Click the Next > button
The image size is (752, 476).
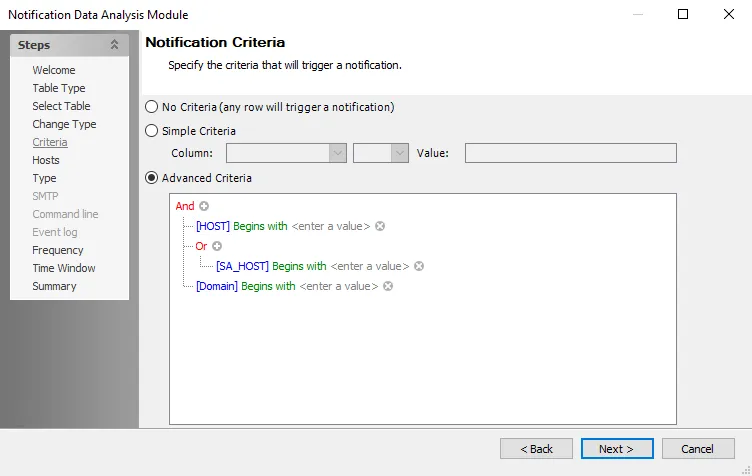(617, 449)
